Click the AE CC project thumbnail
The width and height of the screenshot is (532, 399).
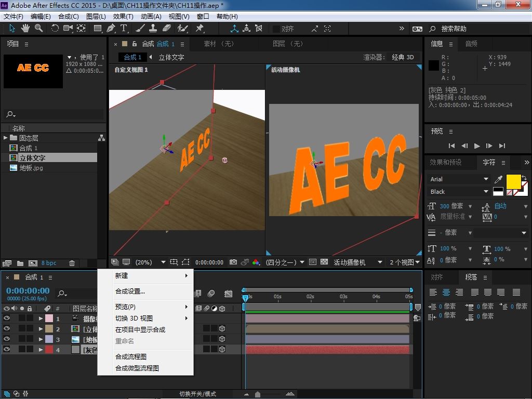[x=33, y=71]
